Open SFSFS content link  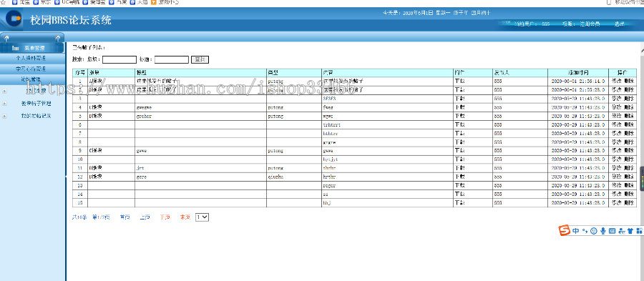[x=329, y=99]
